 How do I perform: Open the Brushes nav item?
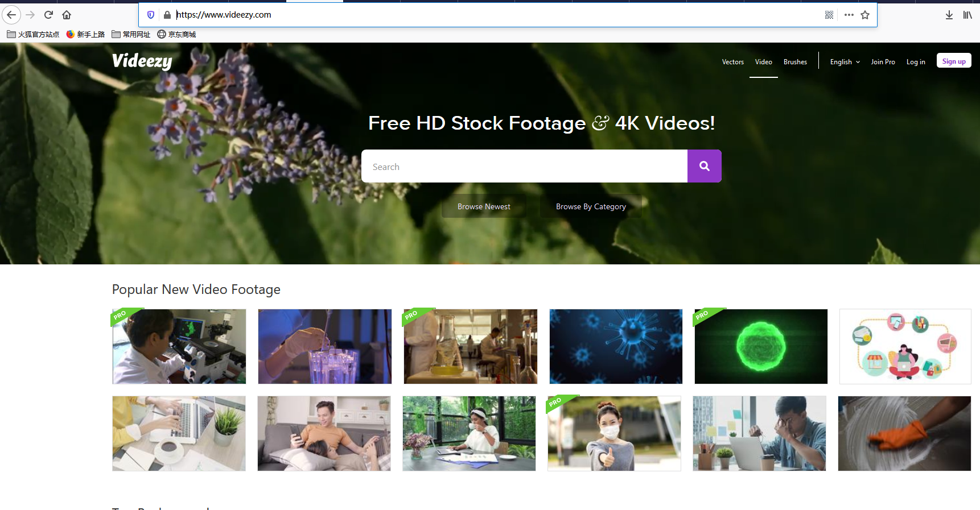795,62
